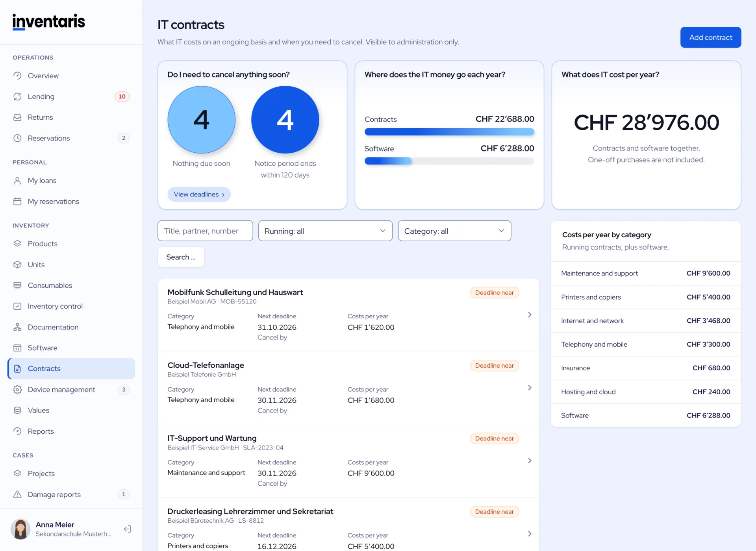The width and height of the screenshot is (756, 551).
Task: Click the Damage reports warning triangle icon
Action: click(17, 494)
